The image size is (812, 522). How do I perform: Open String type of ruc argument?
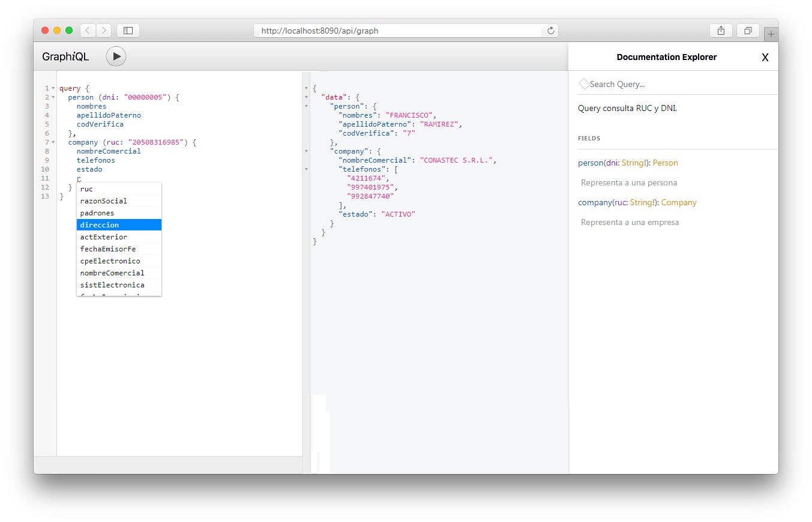[642, 202]
